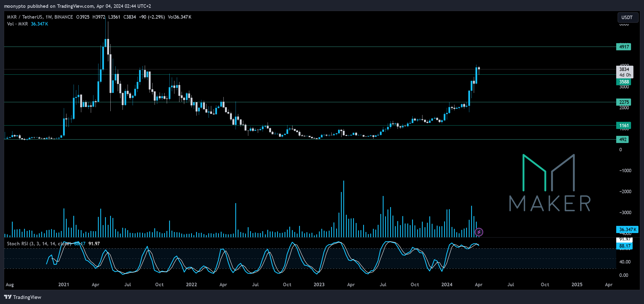The width and height of the screenshot is (644, 304).
Task: Click the −3000 label on price axis
Action: click(x=625, y=213)
